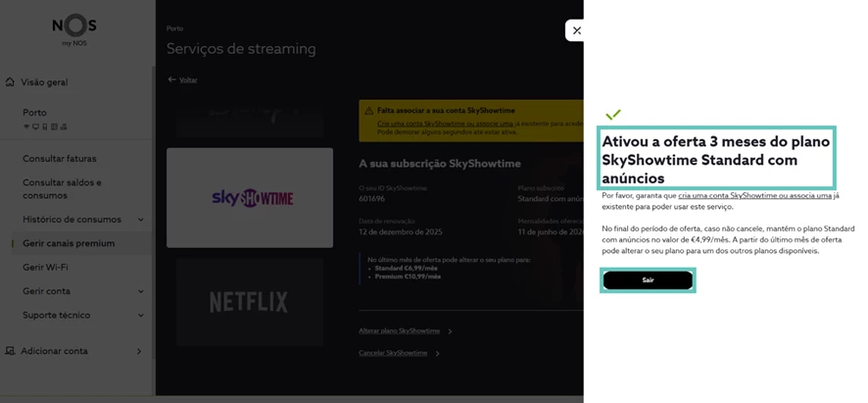Viewport: 868px width, 403px height.
Task: Select the Netflix service card
Action: tap(250, 302)
